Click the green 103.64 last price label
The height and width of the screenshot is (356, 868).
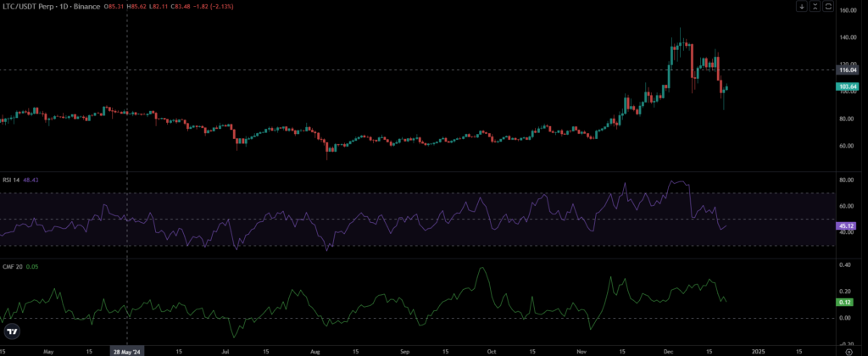pos(848,86)
